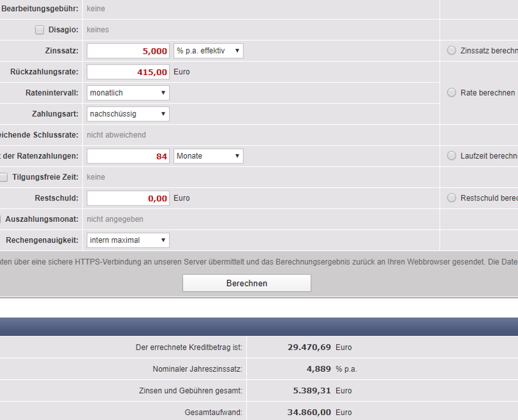Screen dimensions: 518x420
Task: Click the Gesamtaufwand result 34.860,00
Action: [309, 413]
